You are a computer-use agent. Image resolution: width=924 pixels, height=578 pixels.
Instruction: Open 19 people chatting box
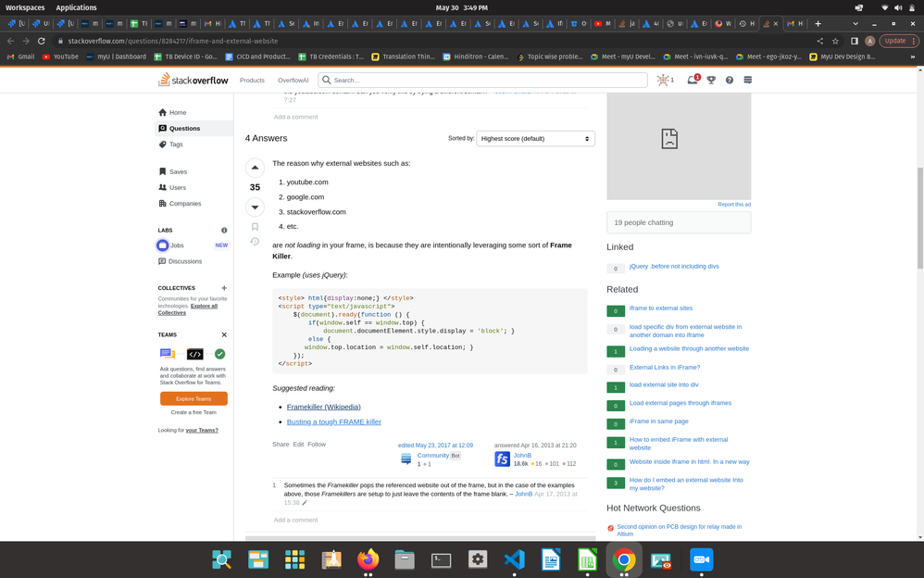(679, 222)
